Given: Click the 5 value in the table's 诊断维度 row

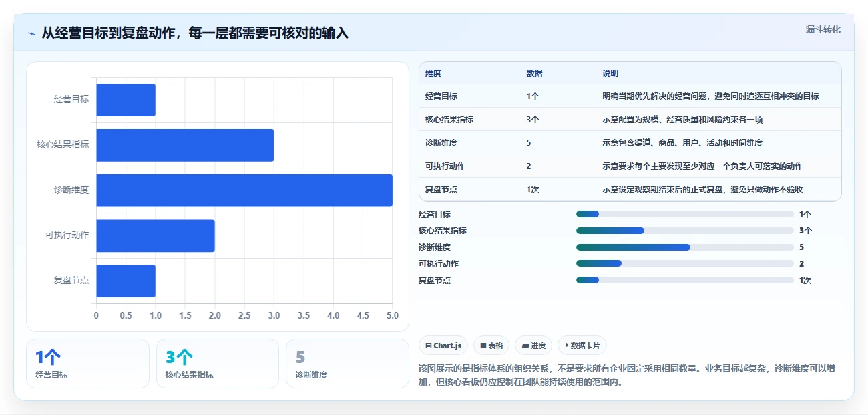Looking at the screenshot, I should pos(529,143).
